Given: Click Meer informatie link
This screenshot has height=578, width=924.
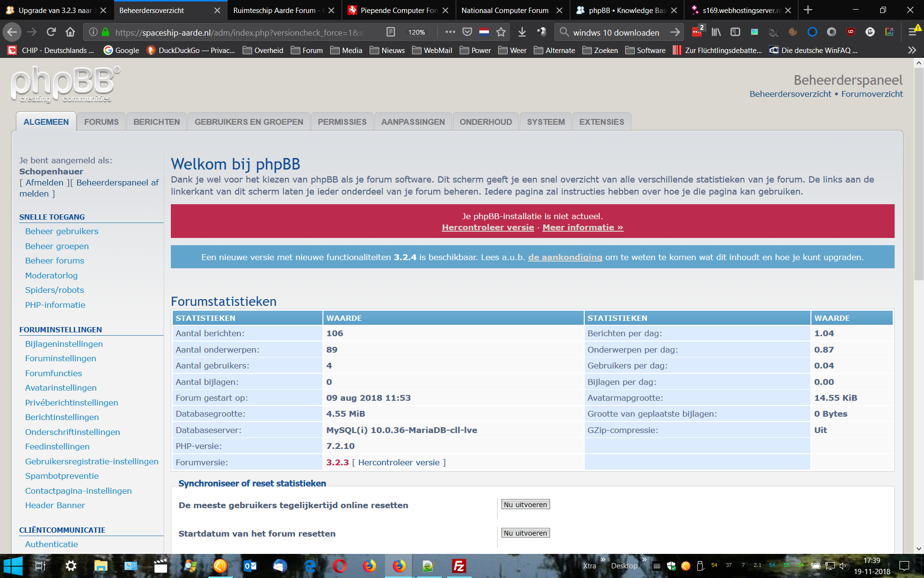Looking at the screenshot, I should [x=583, y=227].
